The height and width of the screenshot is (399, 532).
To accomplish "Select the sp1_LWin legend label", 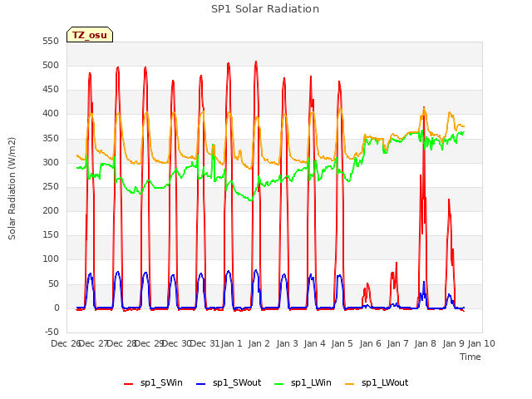I will [x=311, y=382].
